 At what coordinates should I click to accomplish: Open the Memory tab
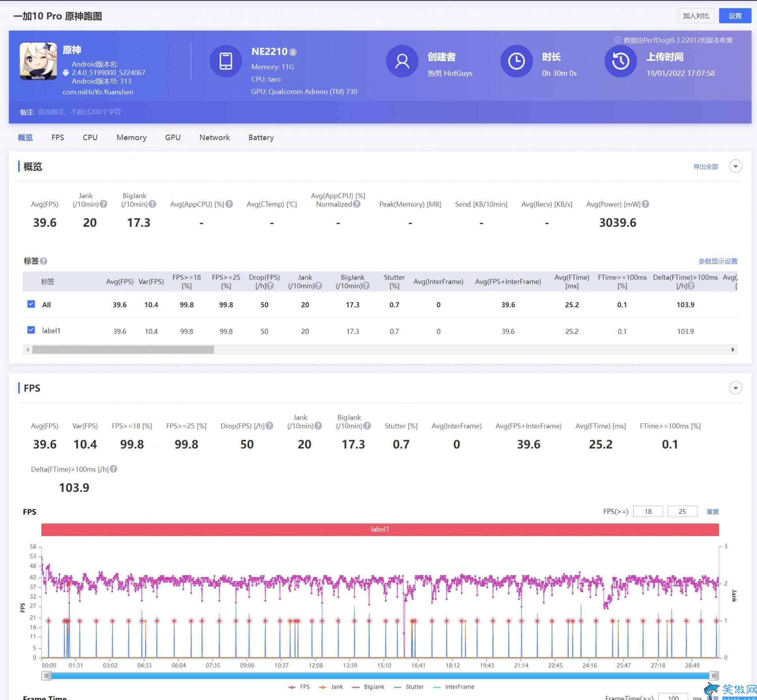pyautogui.click(x=131, y=138)
